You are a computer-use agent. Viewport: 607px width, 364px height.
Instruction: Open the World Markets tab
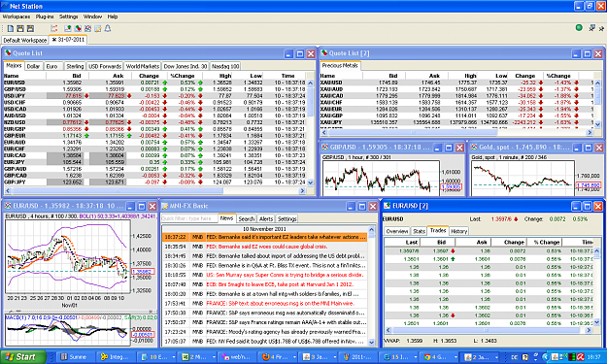tap(142, 66)
